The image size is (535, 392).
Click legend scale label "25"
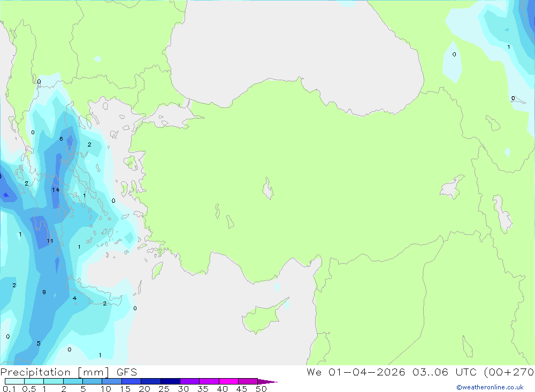[x=164, y=389]
